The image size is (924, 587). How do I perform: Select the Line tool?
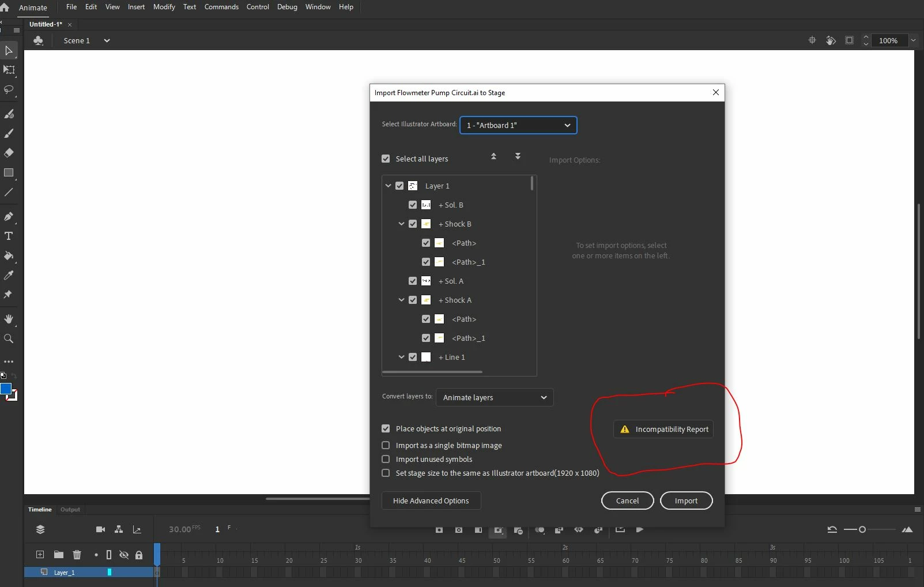[9, 192]
